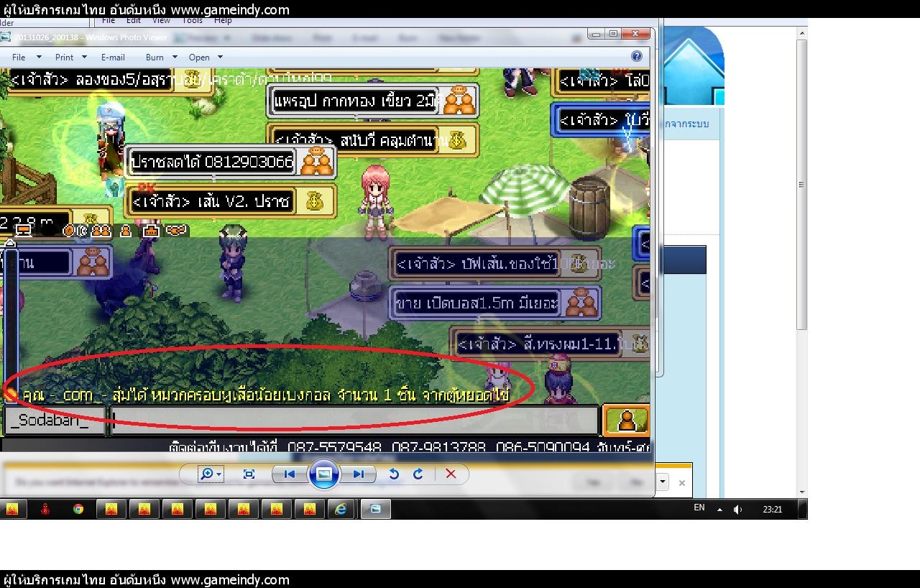Rotate the picture counterclockwise
This screenshot has width=920, height=588.
click(x=393, y=474)
